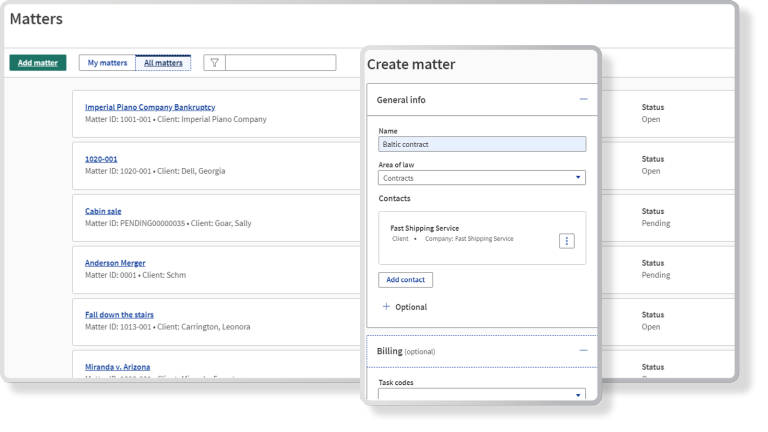Click the matter Name input field
The height and width of the screenshot is (432, 768).
[482, 144]
